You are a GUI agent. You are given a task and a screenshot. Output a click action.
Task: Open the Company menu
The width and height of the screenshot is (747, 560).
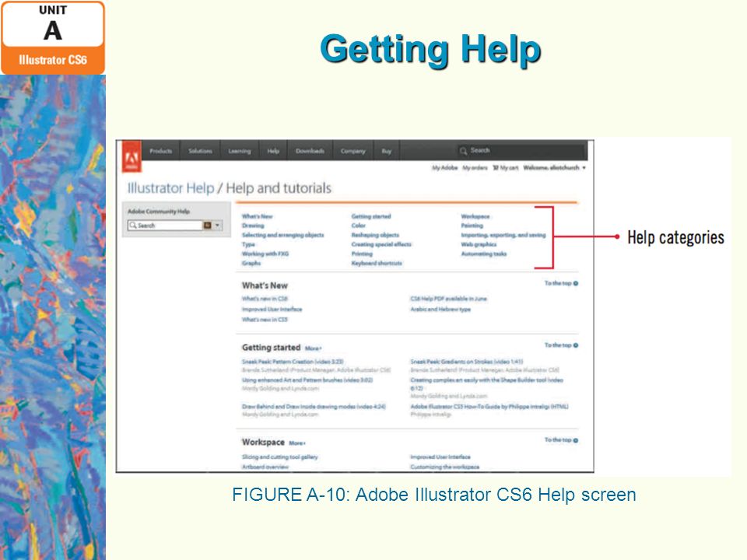pos(353,151)
